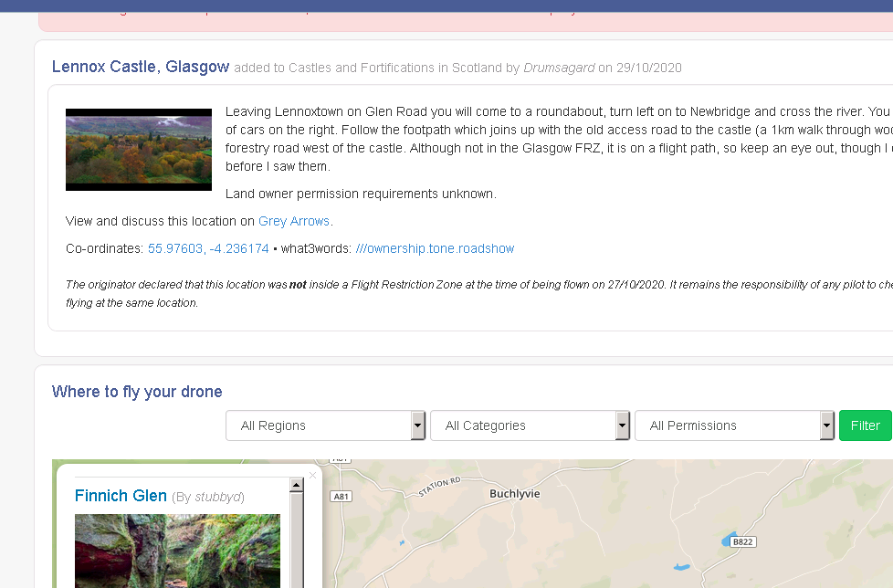Click the Drumsagard author name
Viewport: 893px width, 588px height.
pyautogui.click(x=559, y=68)
